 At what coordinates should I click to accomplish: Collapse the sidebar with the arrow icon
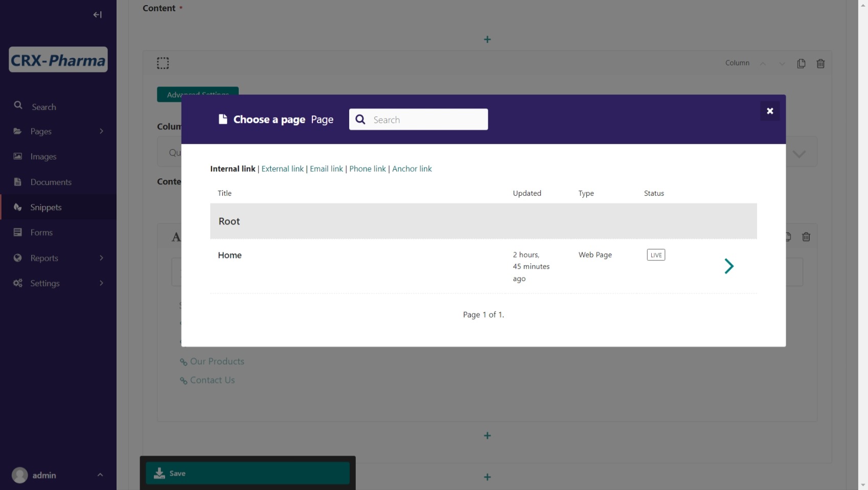pos(97,15)
